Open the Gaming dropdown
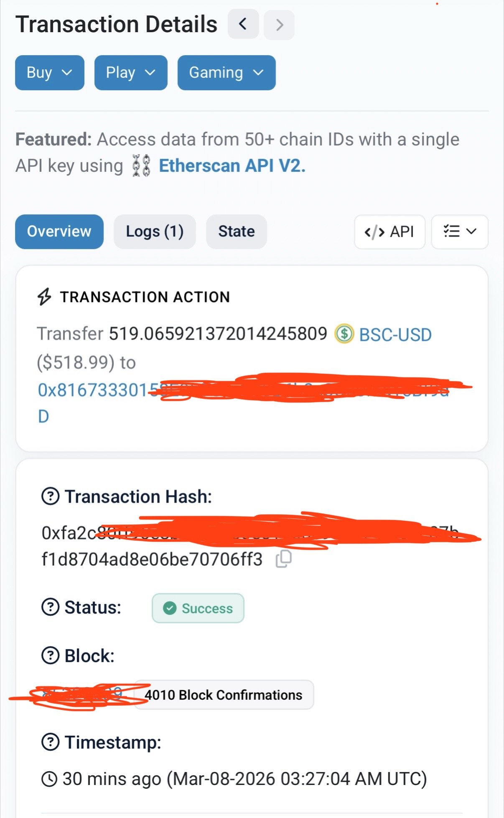The image size is (504, 818). point(227,73)
